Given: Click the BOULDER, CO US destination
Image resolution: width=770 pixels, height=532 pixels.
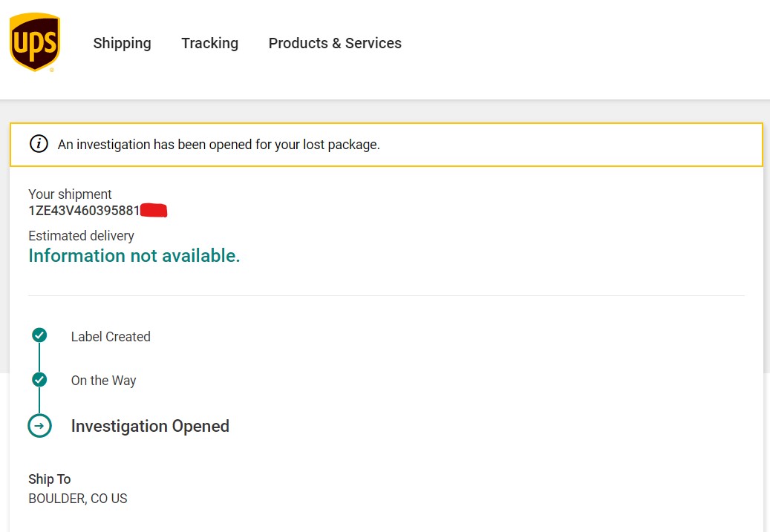Looking at the screenshot, I should (x=78, y=499).
